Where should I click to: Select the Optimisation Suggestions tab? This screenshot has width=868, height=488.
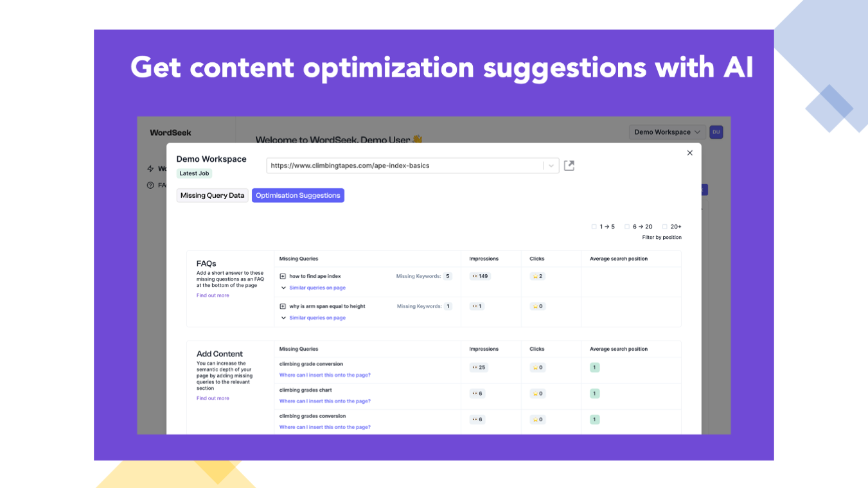pyautogui.click(x=298, y=195)
